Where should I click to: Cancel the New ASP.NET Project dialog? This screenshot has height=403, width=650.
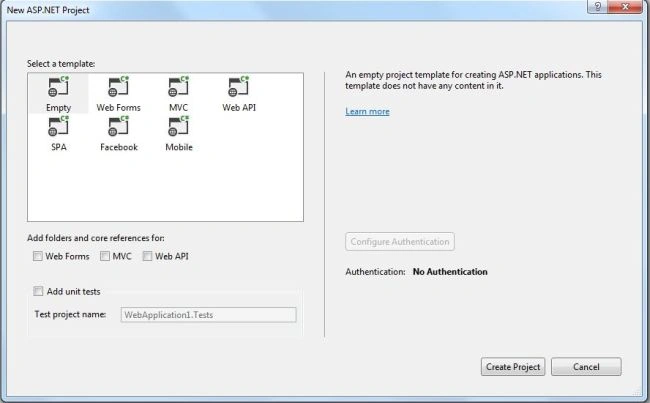[586, 367]
